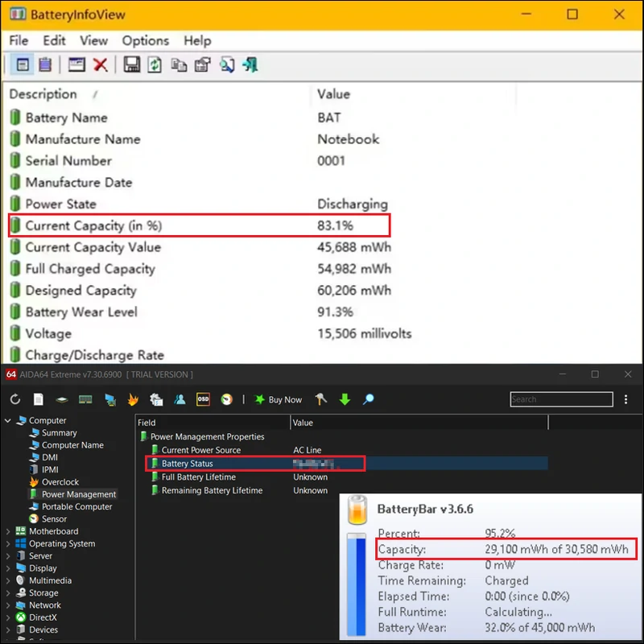The image size is (644, 644).
Task: Click the AIDA64 Search input field
Action: pyautogui.click(x=560, y=399)
